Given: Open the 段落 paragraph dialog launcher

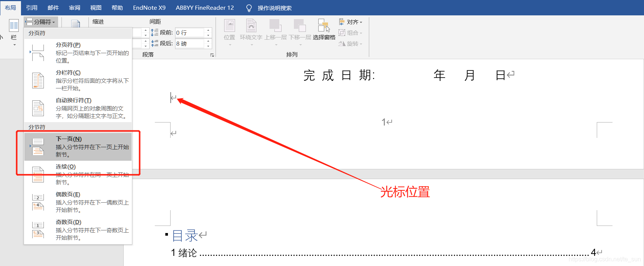Looking at the screenshot, I should click(212, 55).
